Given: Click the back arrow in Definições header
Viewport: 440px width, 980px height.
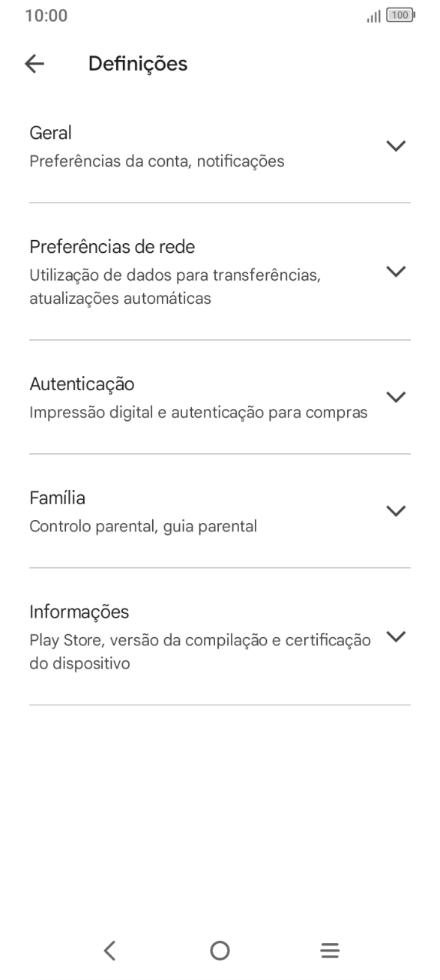Looking at the screenshot, I should click(x=35, y=63).
